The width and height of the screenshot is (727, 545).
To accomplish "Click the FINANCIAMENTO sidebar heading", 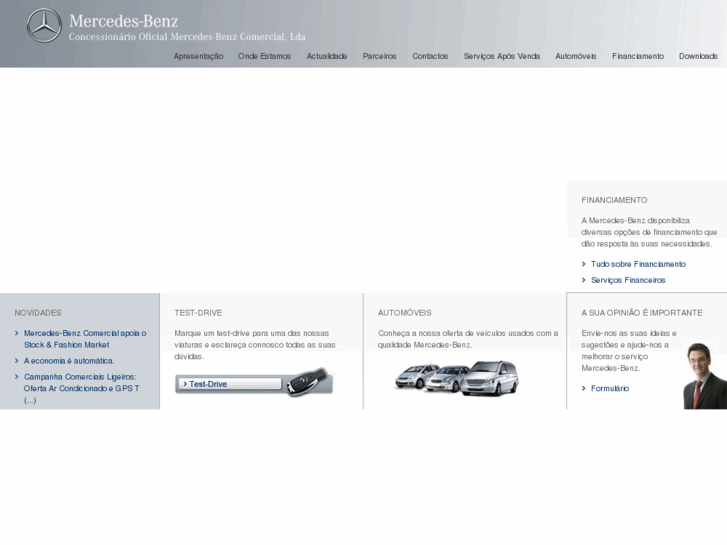I will click(614, 200).
